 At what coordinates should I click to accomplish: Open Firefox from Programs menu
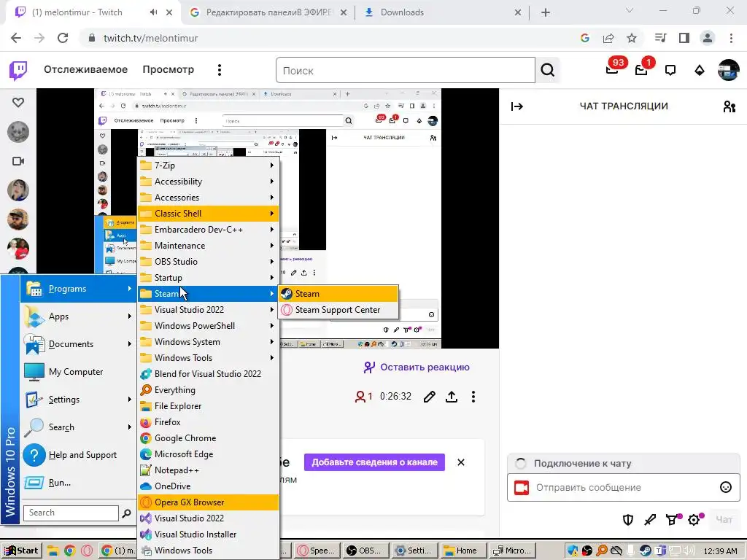[208, 422]
